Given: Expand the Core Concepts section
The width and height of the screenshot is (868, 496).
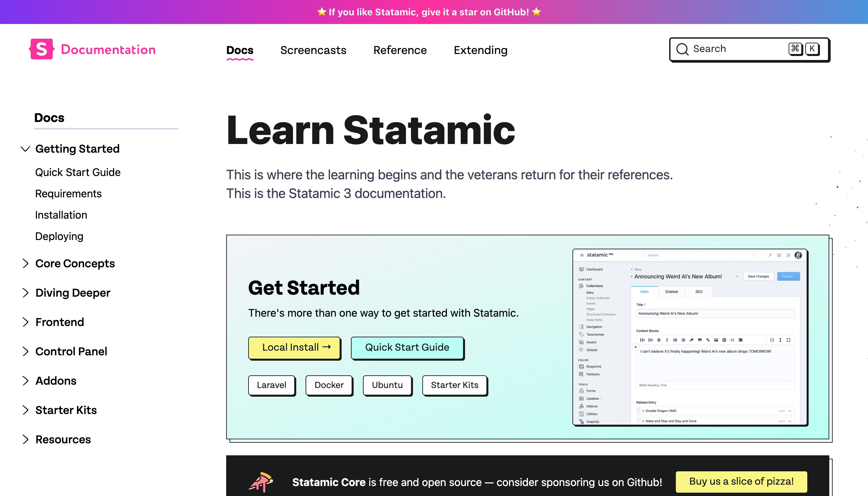Looking at the screenshot, I should coord(25,263).
